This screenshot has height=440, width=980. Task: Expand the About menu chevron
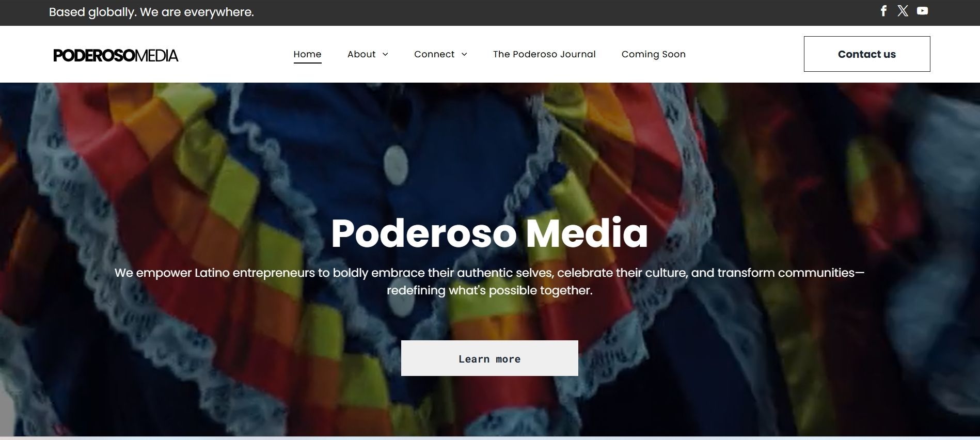pos(385,54)
